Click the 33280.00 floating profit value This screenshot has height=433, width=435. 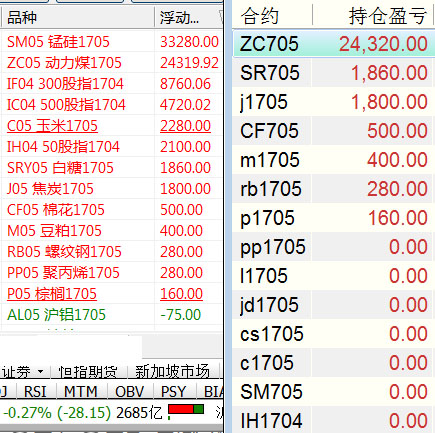click(x=189, y=42)
